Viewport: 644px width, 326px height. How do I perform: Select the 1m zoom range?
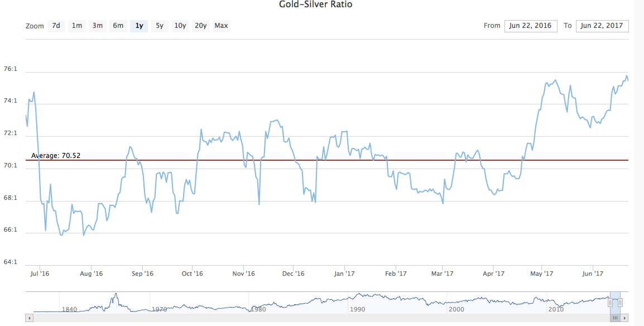tap(77, 26)
